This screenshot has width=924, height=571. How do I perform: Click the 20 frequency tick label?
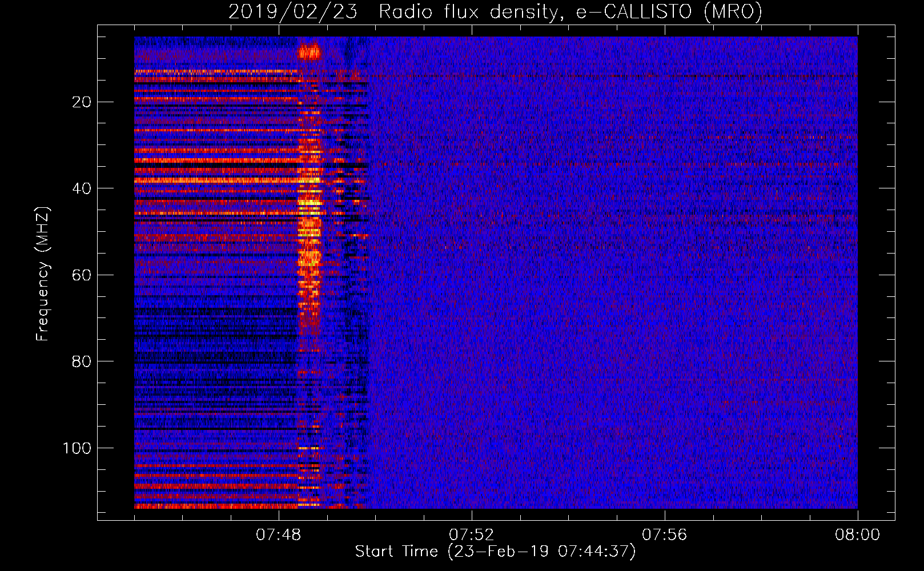[x=82, y=102]
